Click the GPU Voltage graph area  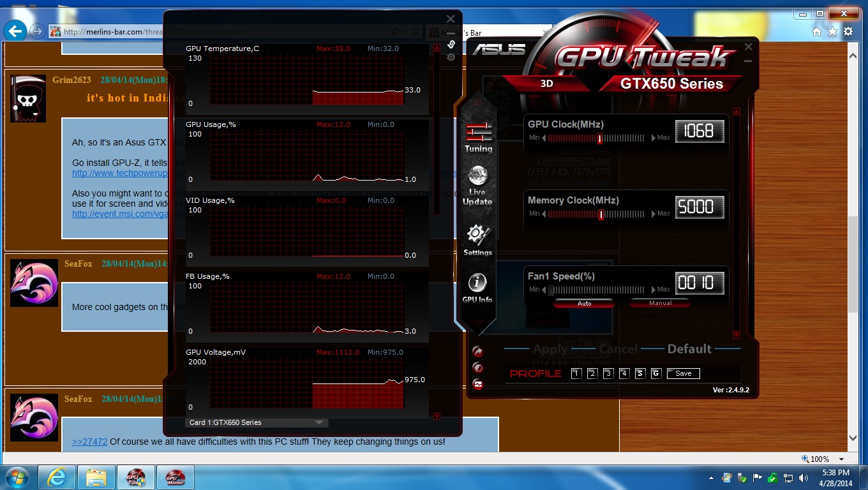(x=307, y=383)
